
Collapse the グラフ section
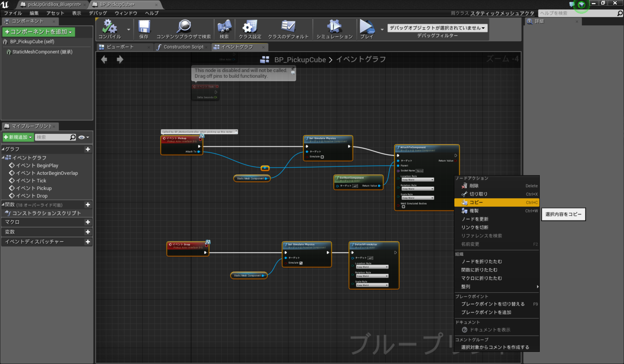pyautogui.click(x=3, y=149)
